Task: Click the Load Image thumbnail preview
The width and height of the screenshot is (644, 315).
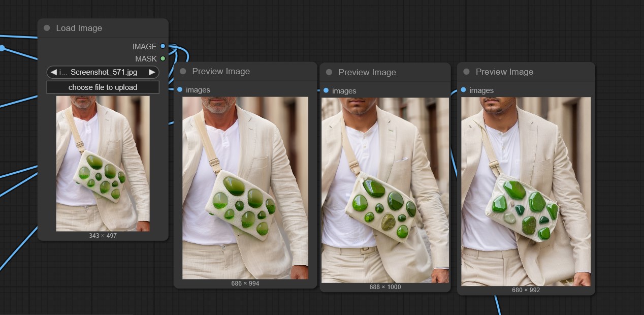Action: click(103, 164)
